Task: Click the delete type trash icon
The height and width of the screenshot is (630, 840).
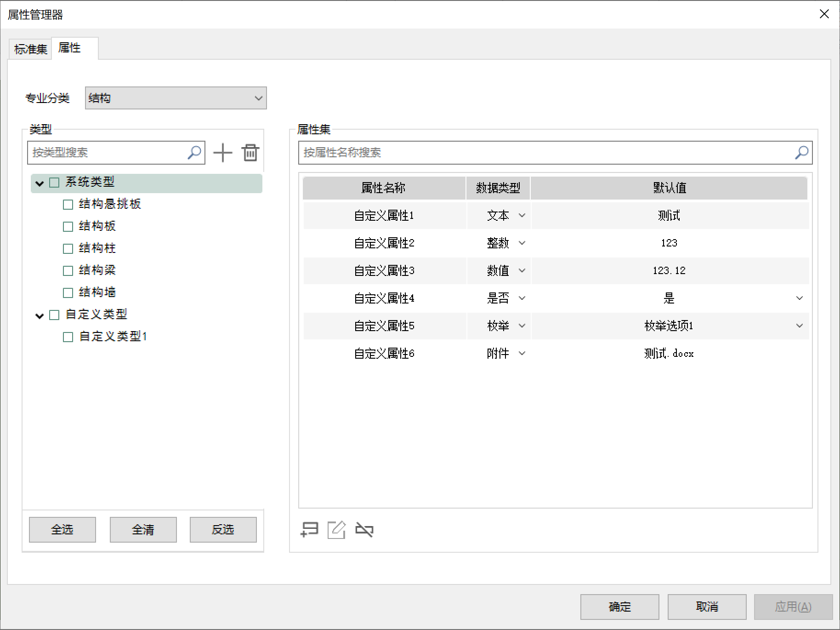Action: [x=250, y=153]
